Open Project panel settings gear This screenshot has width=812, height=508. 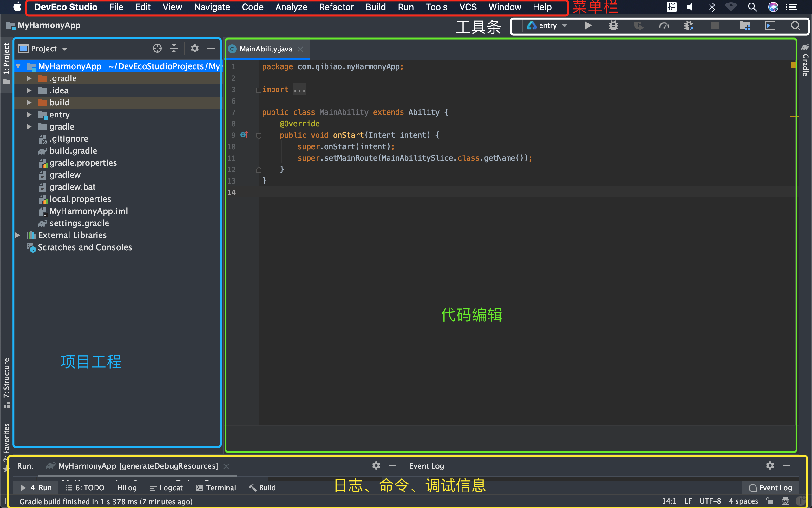click(195, 48)
